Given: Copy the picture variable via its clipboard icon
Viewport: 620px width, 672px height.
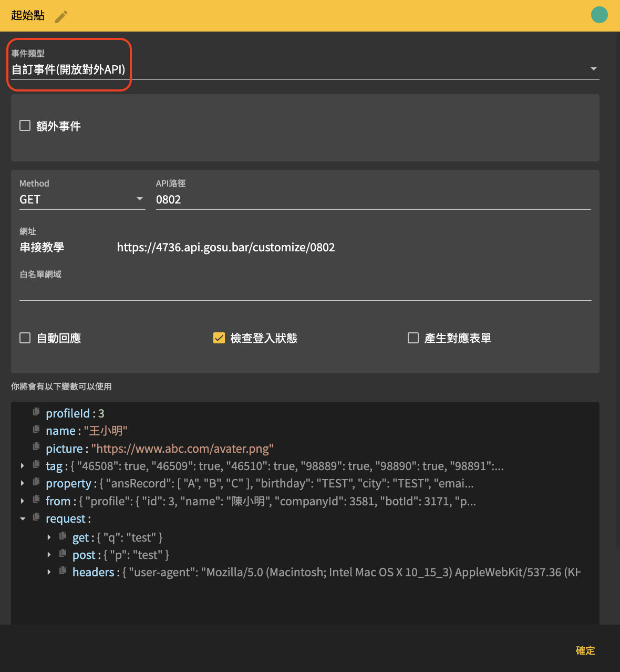Looking at the screenshot, I should (36, 447).
